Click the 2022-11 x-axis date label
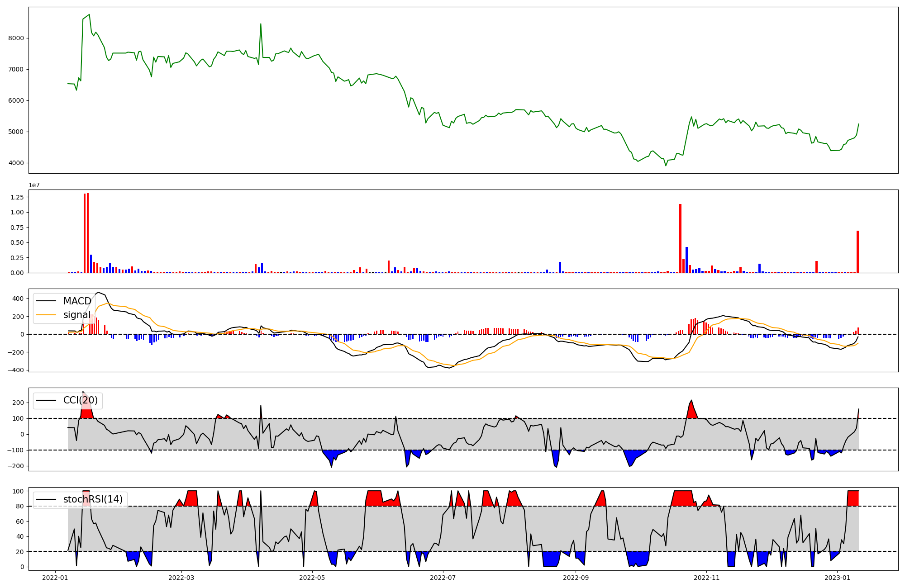 (706, 578)
